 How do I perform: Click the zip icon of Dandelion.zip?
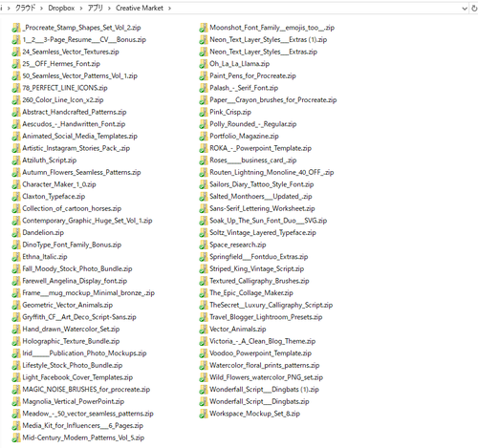pyautogui.click(x=16, y=233)
